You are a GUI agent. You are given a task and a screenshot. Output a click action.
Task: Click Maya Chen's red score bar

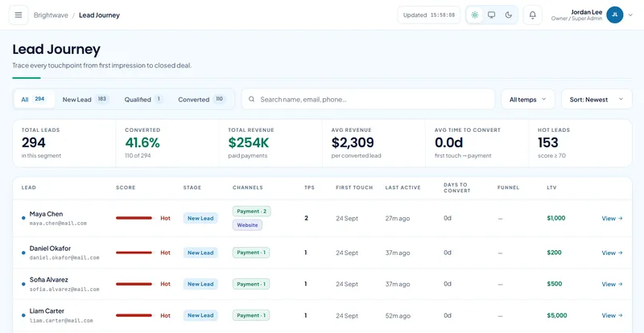[x=134, y=218]
